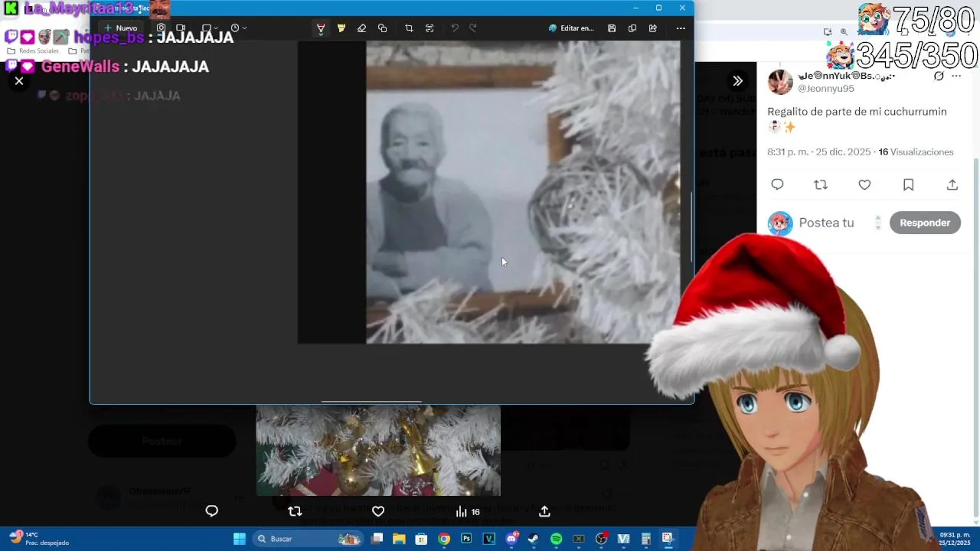980x551 pixels.
Task: Select the yellow highlighter tool
Action: tap(341, 28)
